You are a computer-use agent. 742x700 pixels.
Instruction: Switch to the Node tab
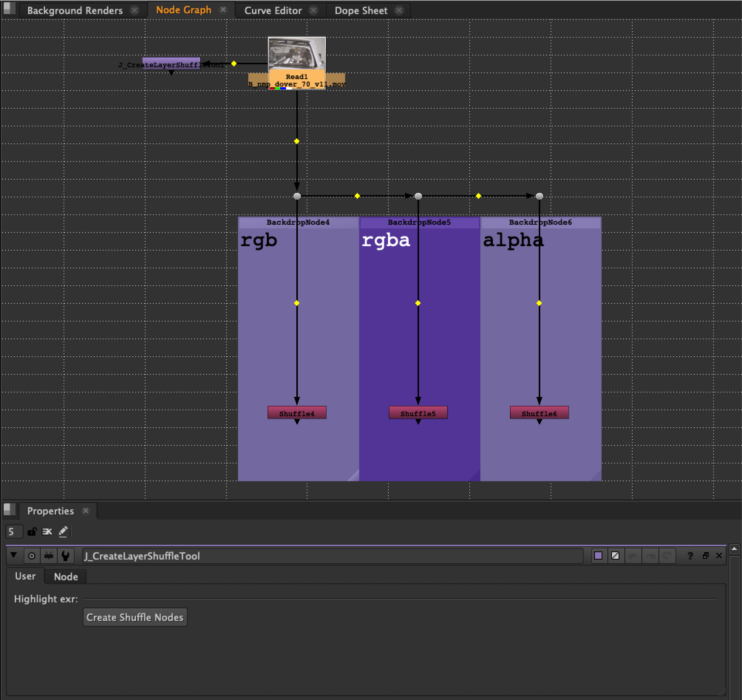pyautogui.click(x=66, y=577)
